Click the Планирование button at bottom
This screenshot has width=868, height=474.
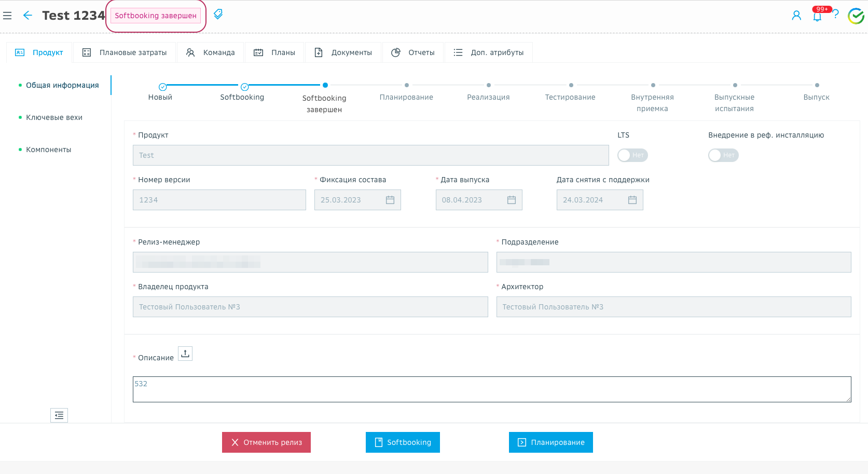point(550,442)
